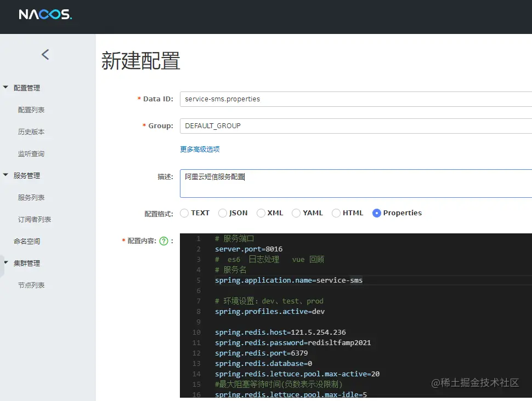Collapse the 服务管理 menu group
Screen dimensions: 532x401
coord(5,175)
